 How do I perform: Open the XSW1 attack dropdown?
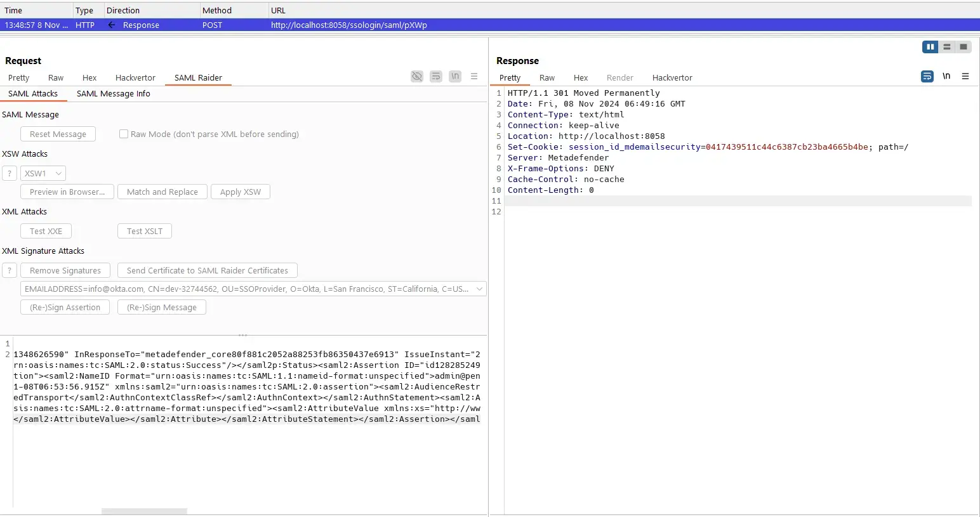pos(43,173)
